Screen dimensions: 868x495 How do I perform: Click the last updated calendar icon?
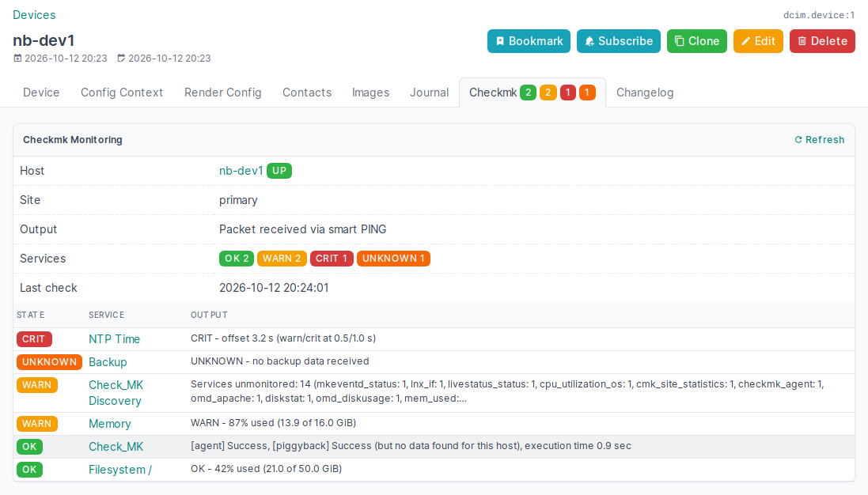click(121, 58)
